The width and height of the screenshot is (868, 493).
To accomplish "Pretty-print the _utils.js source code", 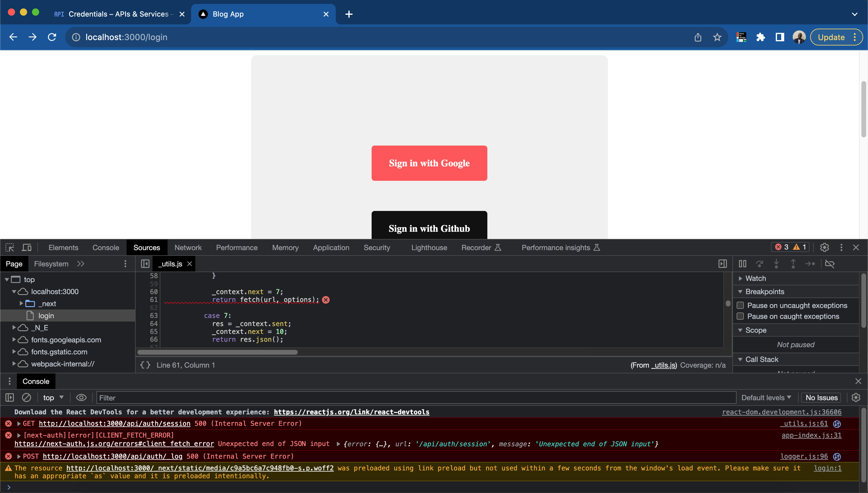I will [x=145, y=365].
